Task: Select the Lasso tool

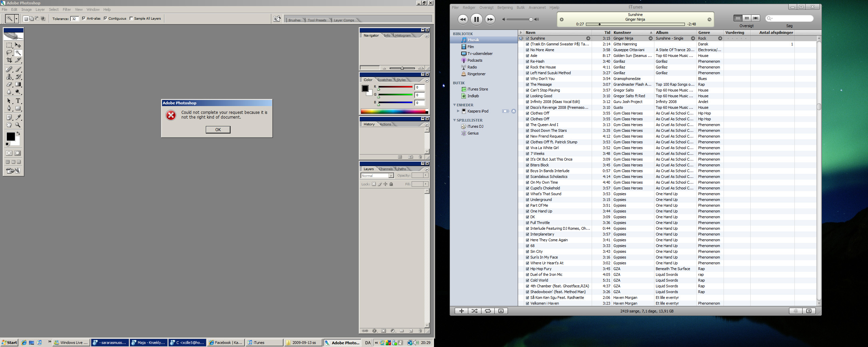Action: click(9, 53)
